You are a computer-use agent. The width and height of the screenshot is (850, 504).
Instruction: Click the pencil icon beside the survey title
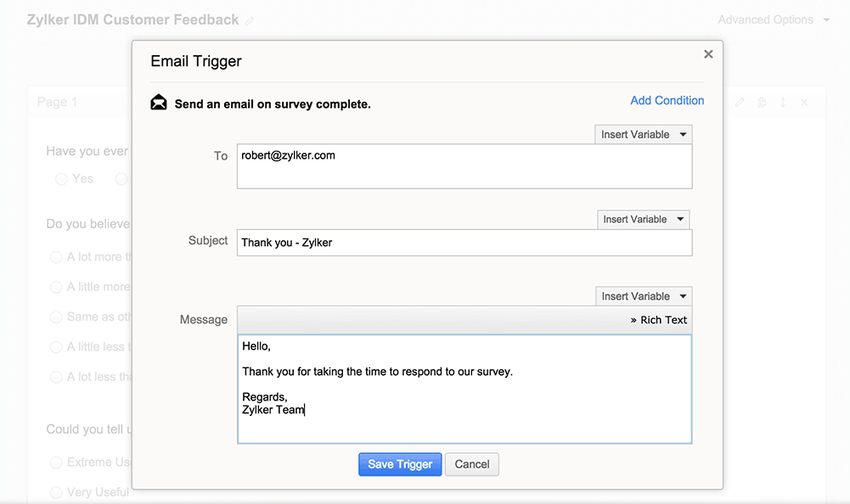[250, 20]
